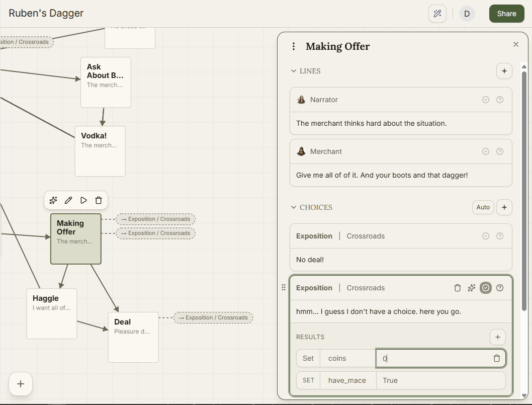Click the panel vertical scrollbar

[x=524, y=190]
